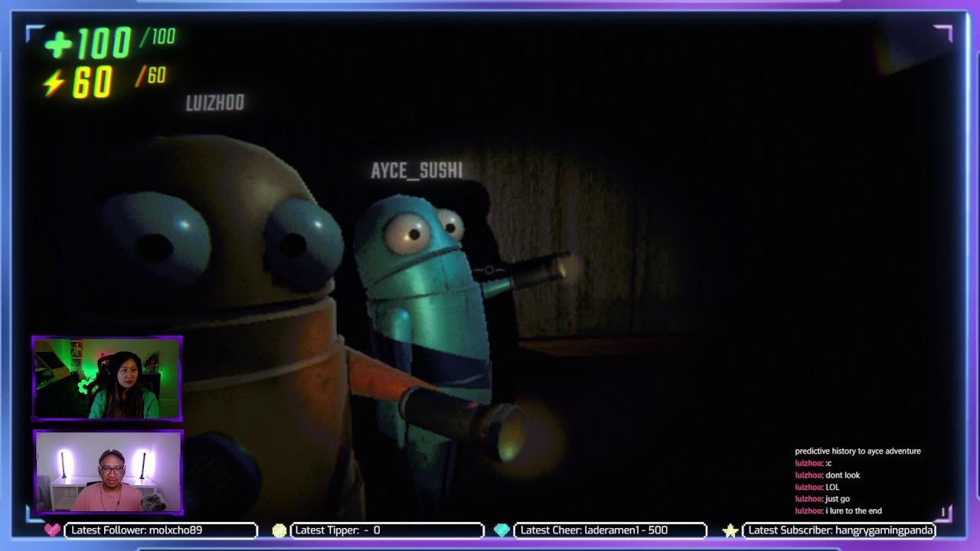980x551 pixels.
Task: Click the pink heart follower icon
Action: (52, 530)
